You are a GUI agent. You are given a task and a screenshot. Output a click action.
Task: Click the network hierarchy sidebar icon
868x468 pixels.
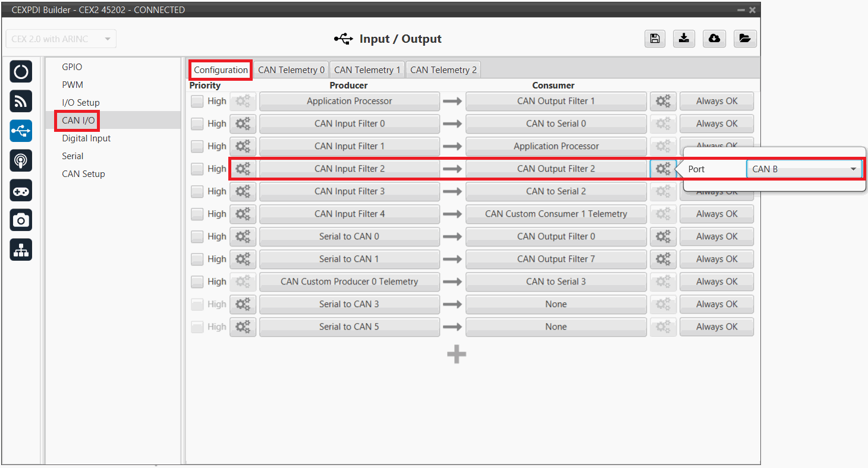[x=21, y=250]
